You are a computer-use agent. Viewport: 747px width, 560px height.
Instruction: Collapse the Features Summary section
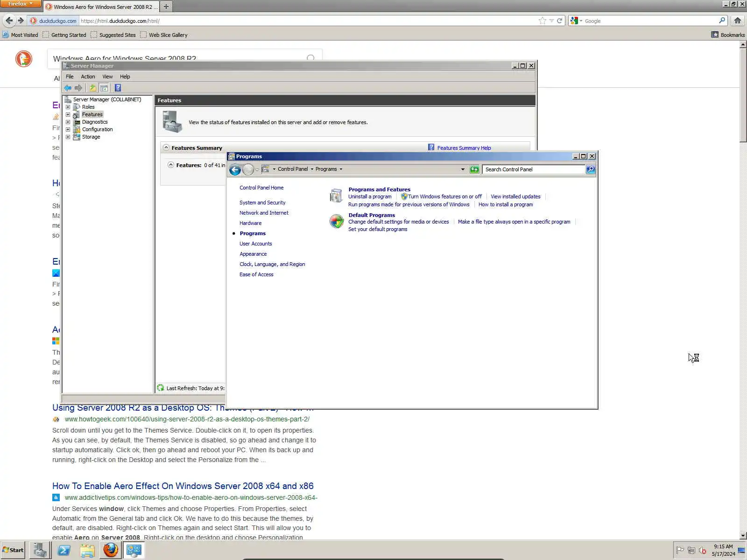point(166,147)
